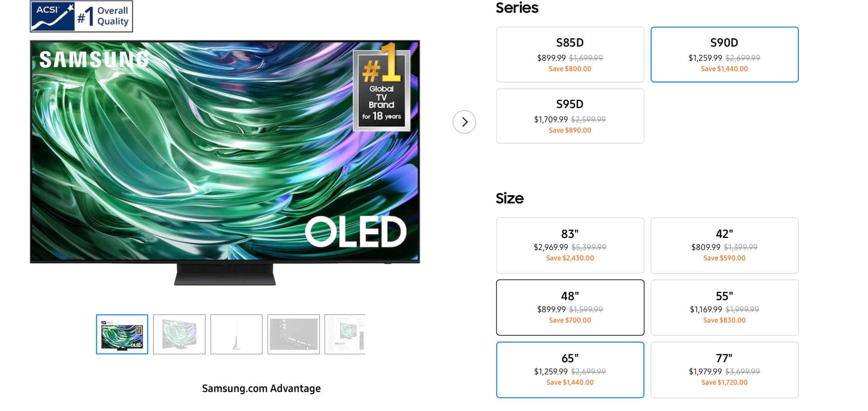Screen dimensions: 868x411
Task: View the second angled TV thumbnail
Action: 179,334
